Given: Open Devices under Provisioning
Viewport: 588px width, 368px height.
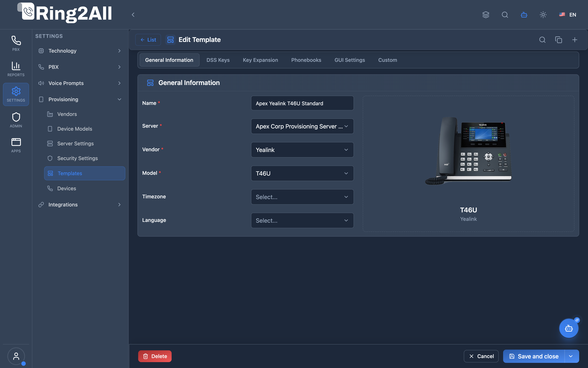Looking at the screenshot, I should [85, 188].
